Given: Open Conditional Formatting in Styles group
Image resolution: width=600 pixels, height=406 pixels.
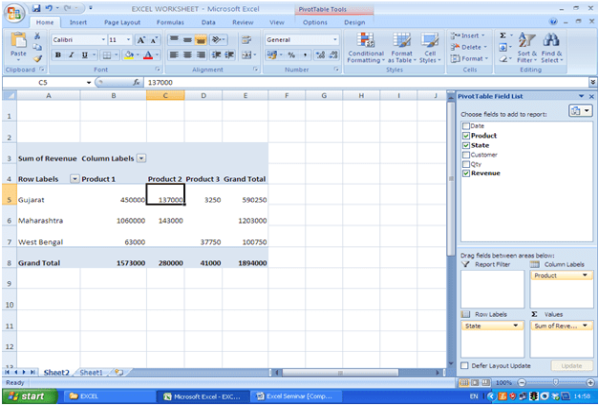Looking at the screenshot, I should [366, 46].
